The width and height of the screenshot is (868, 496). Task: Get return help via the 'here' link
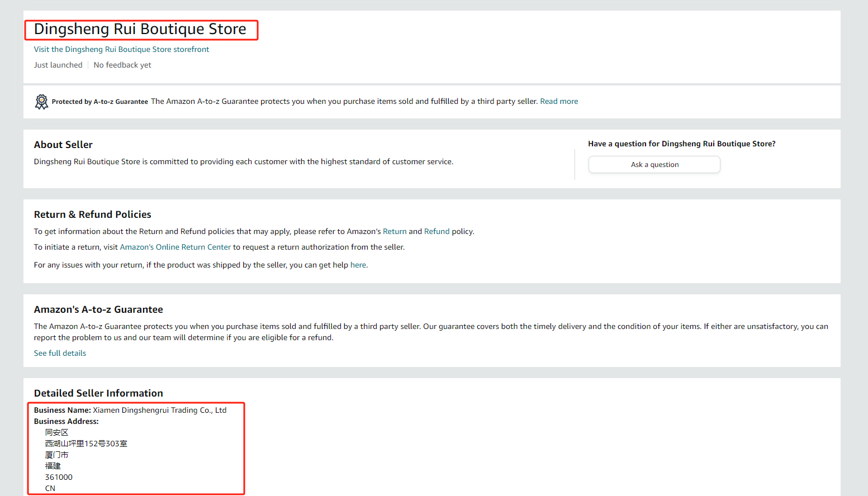[358, 265]
